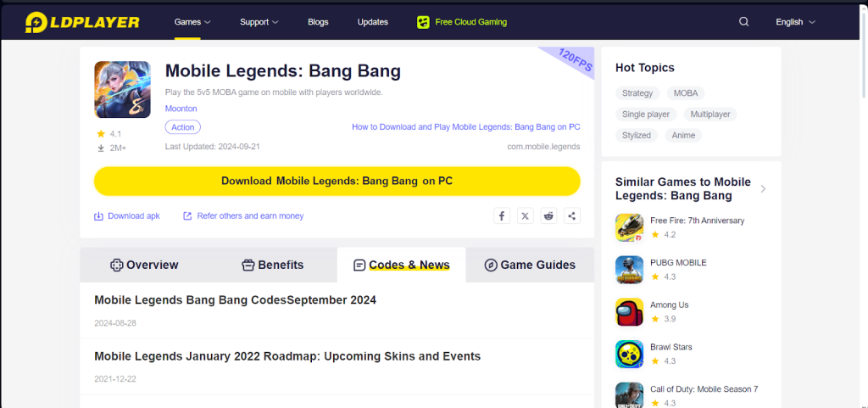The image size is (868, 408).
Task: Open Free Cloud Gaming link
Action: (x=470, y=22)
